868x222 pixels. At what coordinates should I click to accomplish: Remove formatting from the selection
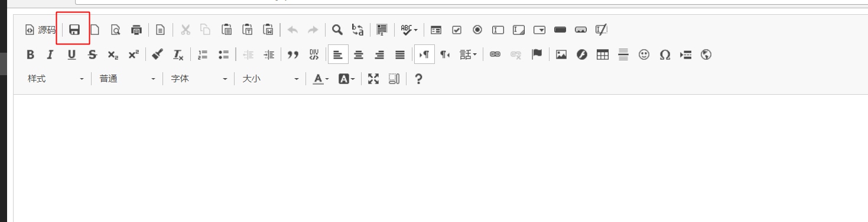click(178, 54)
